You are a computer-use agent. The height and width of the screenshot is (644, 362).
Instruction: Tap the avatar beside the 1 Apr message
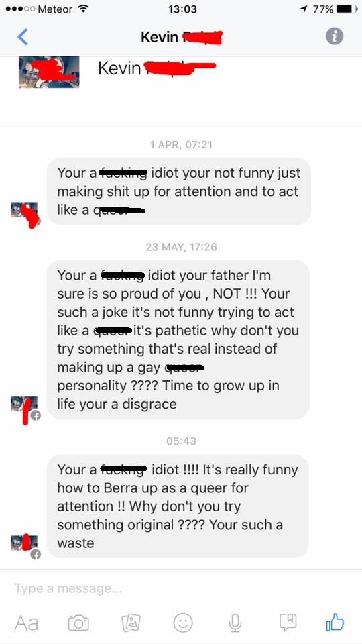click(24, 213)
